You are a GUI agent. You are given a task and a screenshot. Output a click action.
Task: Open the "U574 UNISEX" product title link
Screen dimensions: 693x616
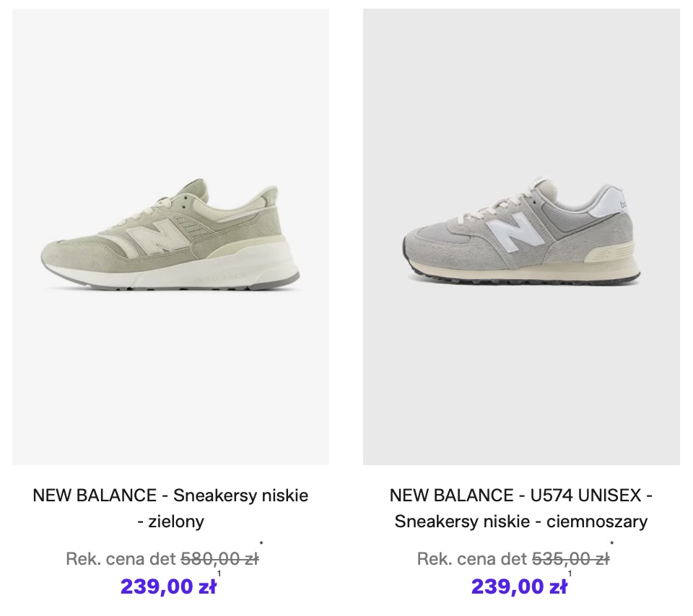(x=520, y=496)
